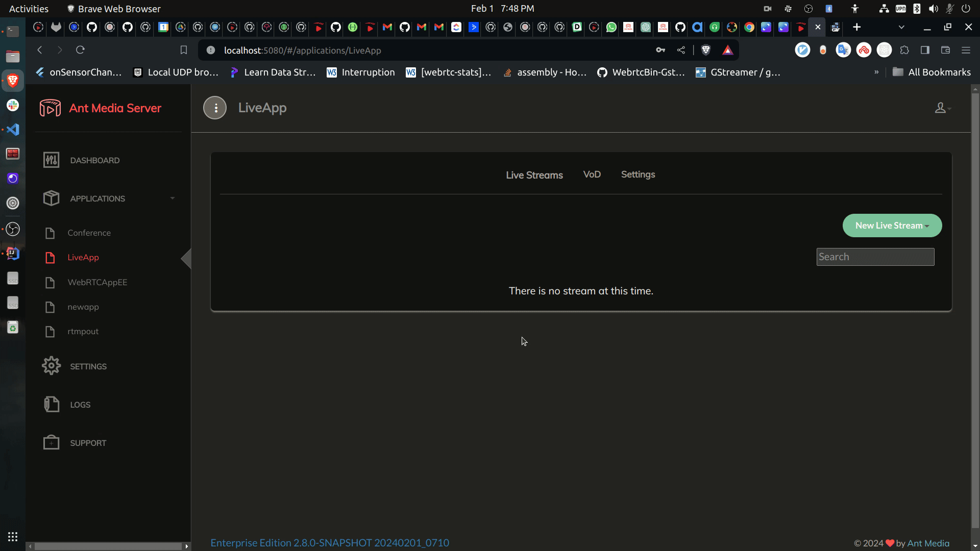The height and width of the screenshot is (551, 980).
Task: Select the Conference application link
Action: [89, 233]
